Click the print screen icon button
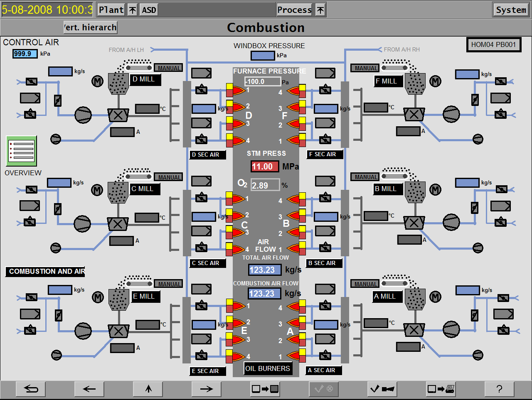The image size is (532, 400). pos(441,389)
